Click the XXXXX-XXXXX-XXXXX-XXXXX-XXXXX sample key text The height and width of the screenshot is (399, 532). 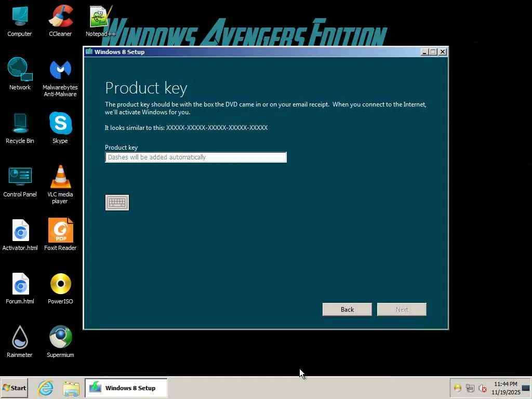[x=217, y=128]
